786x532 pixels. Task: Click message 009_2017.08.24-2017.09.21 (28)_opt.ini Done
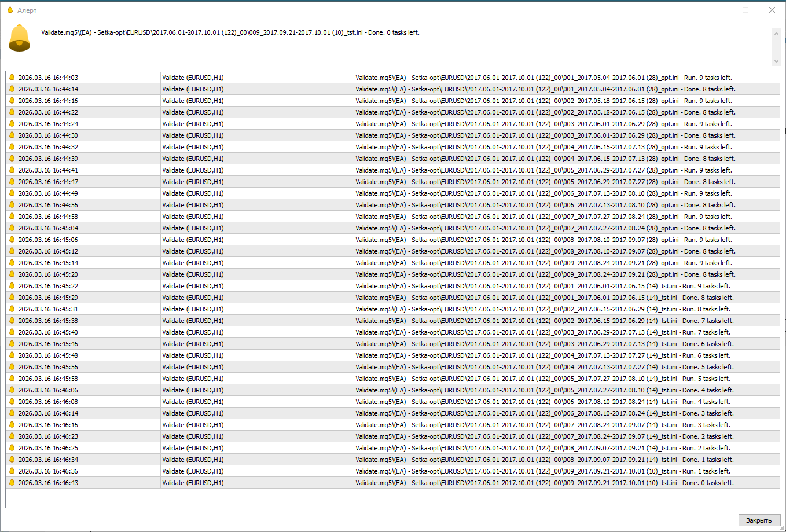[x=545, y=274]
